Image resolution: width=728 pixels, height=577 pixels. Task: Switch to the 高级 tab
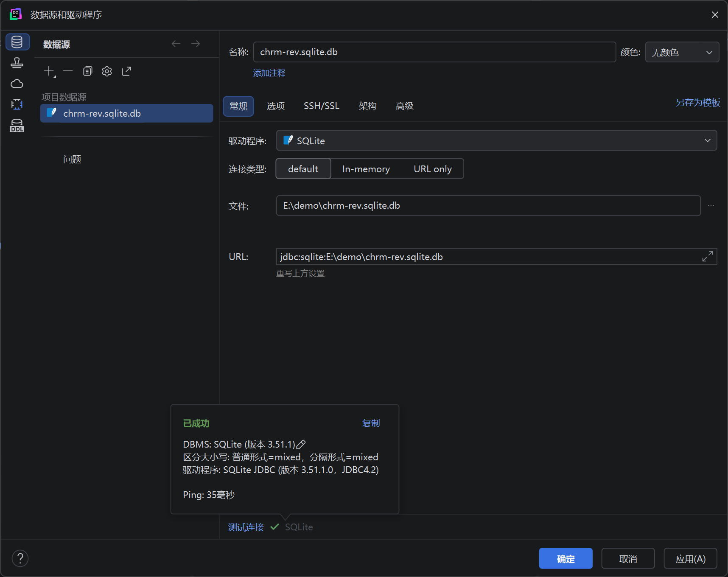(405, 106)
